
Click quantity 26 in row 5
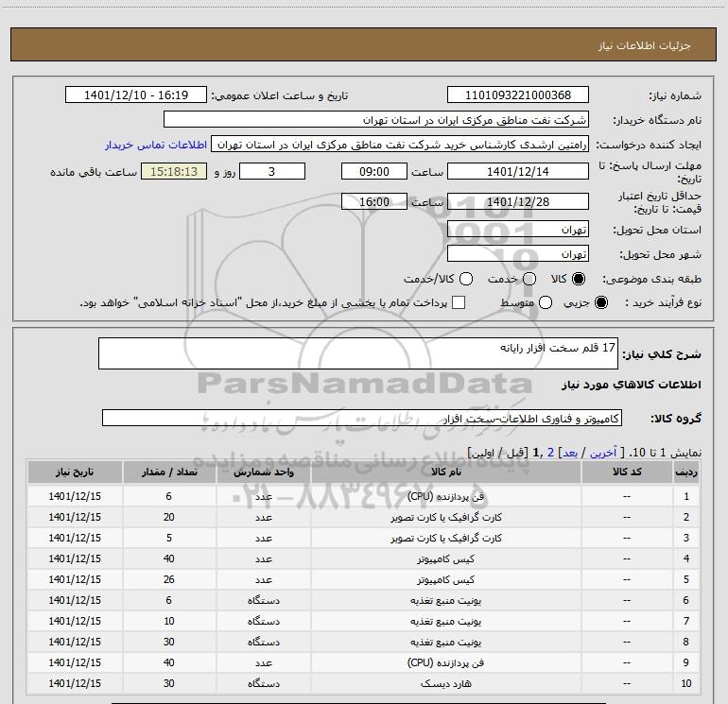pos(169,579)
